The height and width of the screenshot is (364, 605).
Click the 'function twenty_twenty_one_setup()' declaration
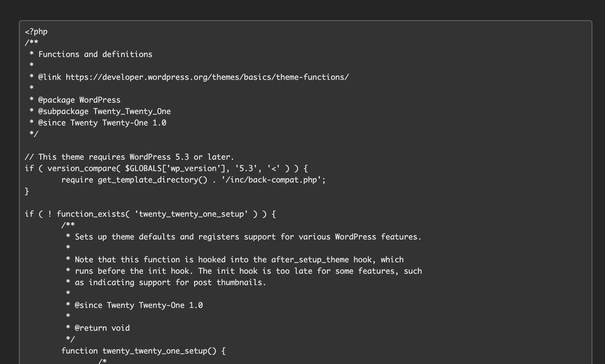coord(143,351)
